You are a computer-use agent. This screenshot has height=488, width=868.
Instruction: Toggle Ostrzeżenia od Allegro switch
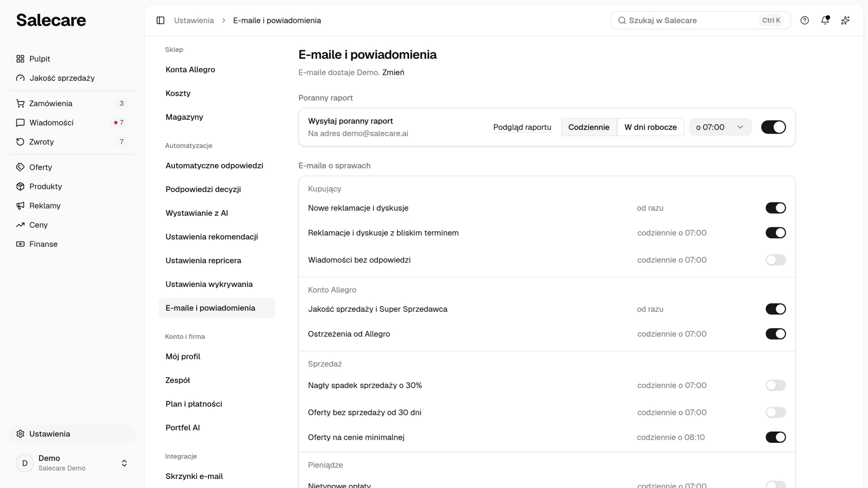[x=776, y=334]
